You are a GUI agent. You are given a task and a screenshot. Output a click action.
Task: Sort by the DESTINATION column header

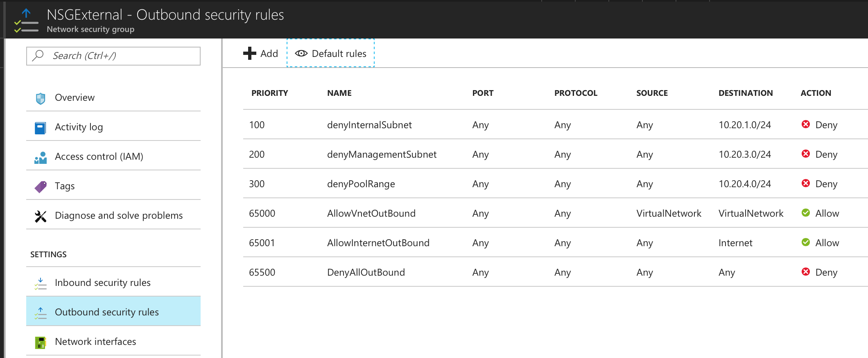point(746,93)
